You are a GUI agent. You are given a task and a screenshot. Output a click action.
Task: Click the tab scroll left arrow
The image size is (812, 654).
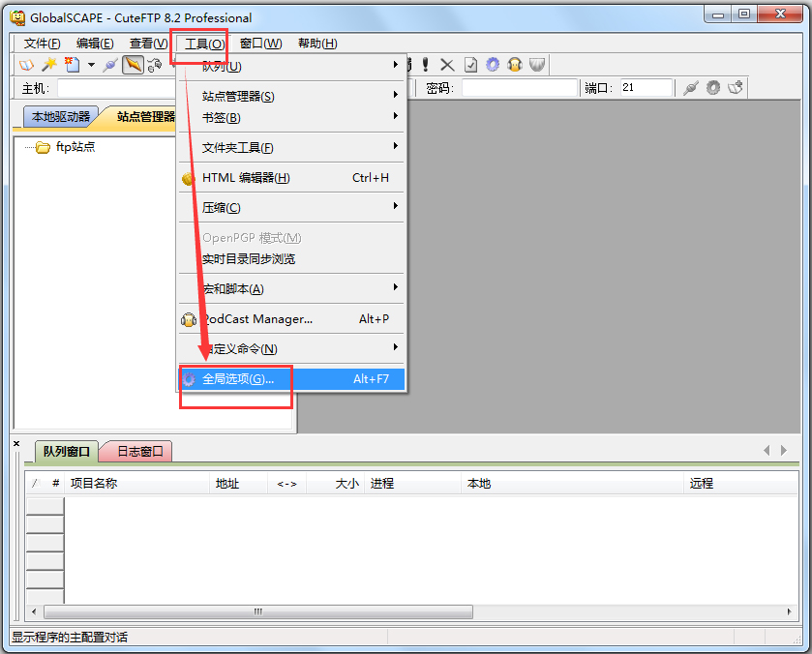tap(767, 451)
